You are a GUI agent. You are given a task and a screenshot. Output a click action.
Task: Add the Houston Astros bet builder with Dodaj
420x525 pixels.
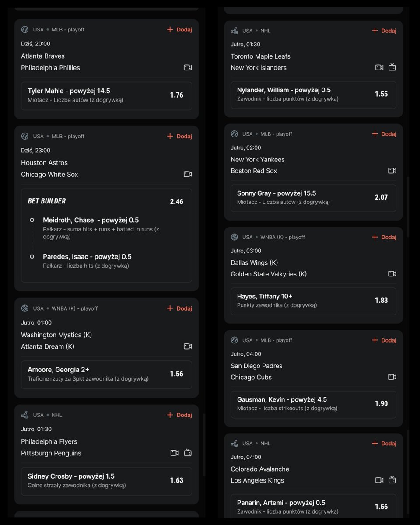[179, 136]
